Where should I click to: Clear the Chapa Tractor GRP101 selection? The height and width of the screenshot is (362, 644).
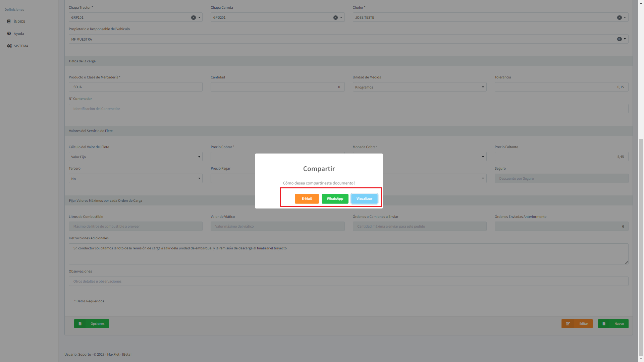[x=194, y=17]
